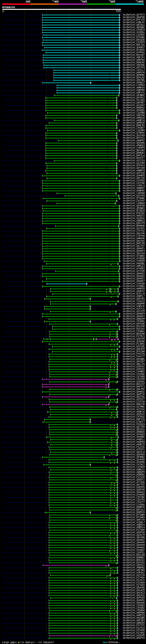146x644 pixels.
Task: Click label UniRef100_P27490
Action: pos(134,578)
